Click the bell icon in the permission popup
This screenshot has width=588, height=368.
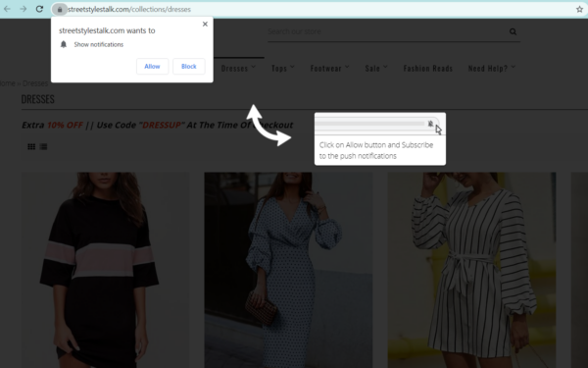pyautogui.click(x=64, y=44)
